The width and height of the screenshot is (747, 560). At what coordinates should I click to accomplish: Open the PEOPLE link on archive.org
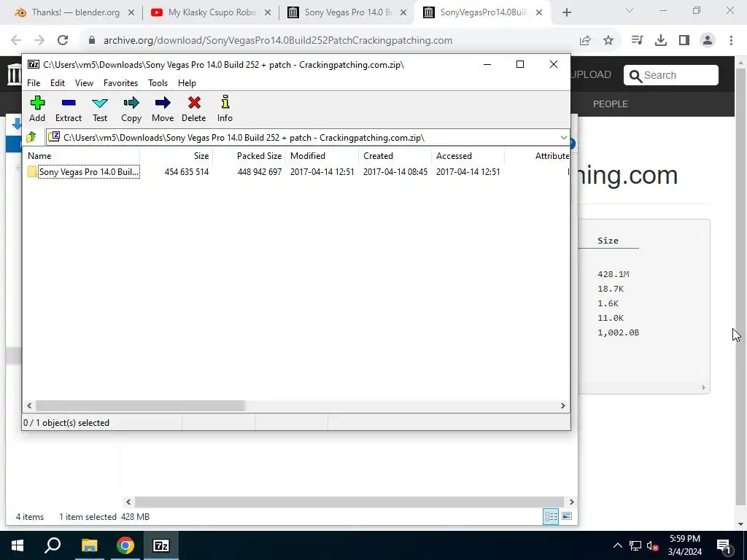pos(611,104)
